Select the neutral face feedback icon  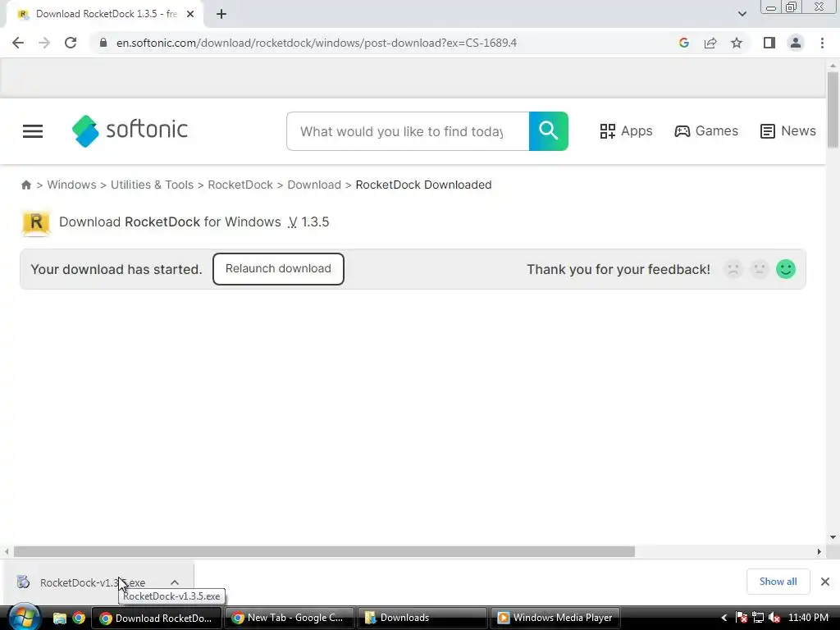[759, 269]
